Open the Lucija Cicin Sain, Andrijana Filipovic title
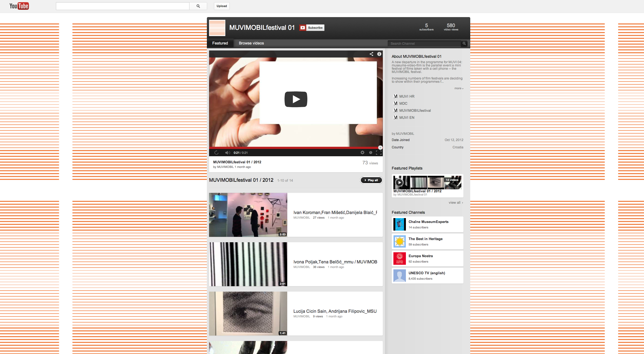Viewport: 644px width, 354px height. (335, 311)
